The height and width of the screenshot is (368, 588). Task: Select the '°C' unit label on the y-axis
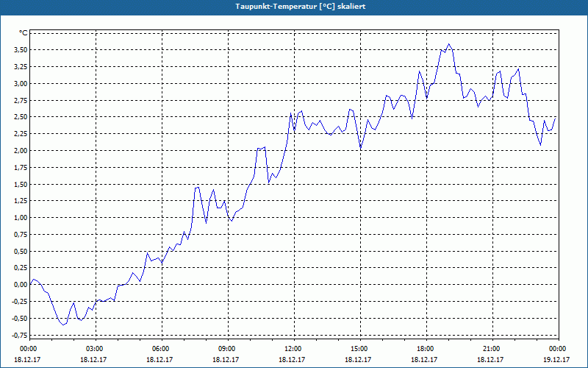[23, 33]
